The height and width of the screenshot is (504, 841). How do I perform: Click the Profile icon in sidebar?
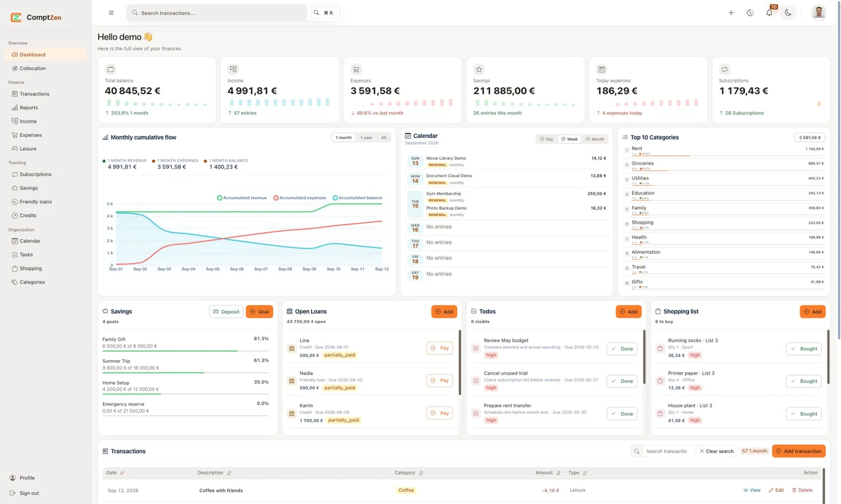[x=13, y=478]
